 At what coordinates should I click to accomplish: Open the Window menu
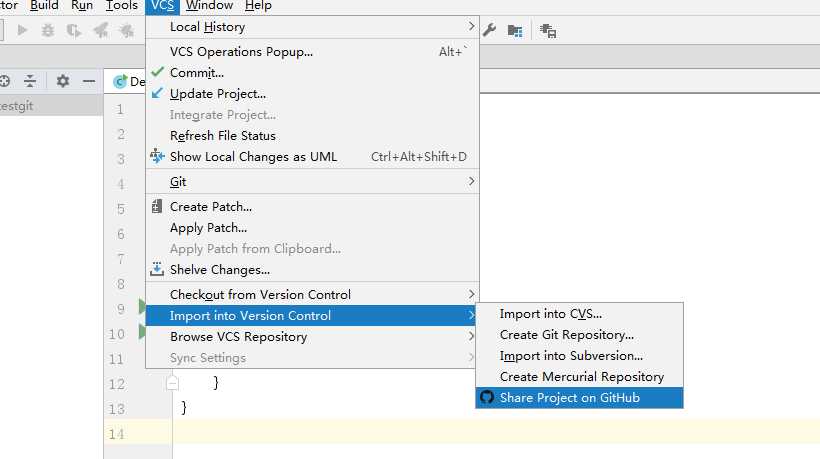click(209, 6)
